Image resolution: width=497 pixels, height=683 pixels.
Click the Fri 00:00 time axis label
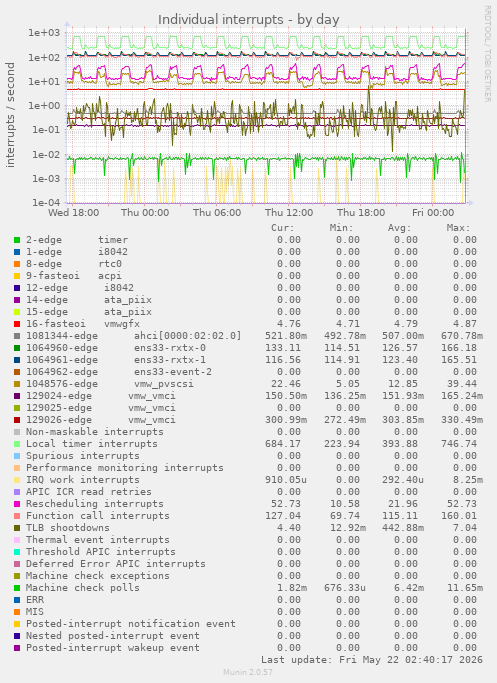tap(433, 213)
